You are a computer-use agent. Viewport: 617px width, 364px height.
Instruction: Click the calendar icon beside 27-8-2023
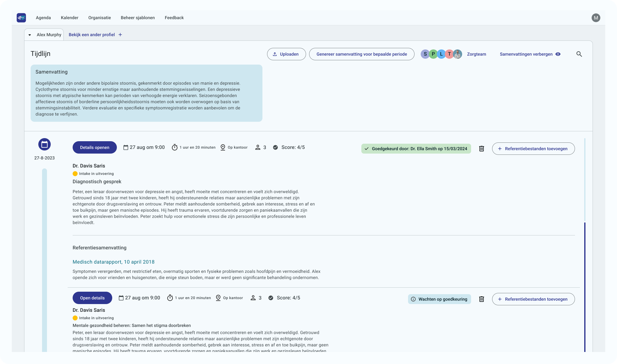click(44, 144)
